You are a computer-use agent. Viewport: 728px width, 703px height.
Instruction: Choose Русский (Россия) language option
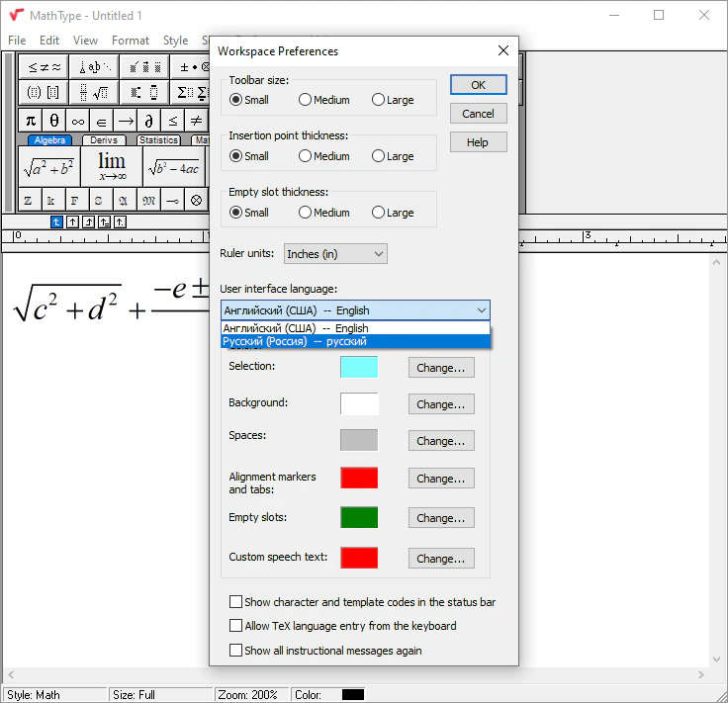(356, 341)
